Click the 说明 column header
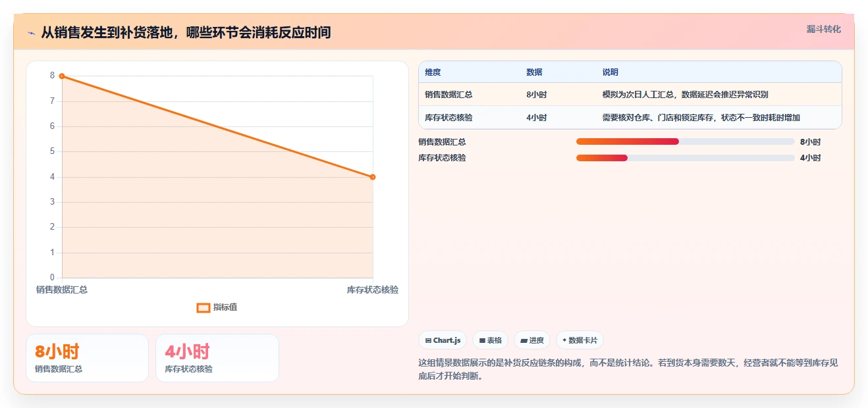Viewport: 868px width, 408px height. coord(610,72)
